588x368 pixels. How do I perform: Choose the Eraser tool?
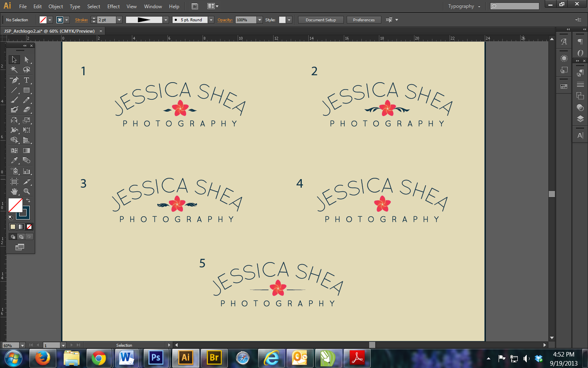point(27,110)
